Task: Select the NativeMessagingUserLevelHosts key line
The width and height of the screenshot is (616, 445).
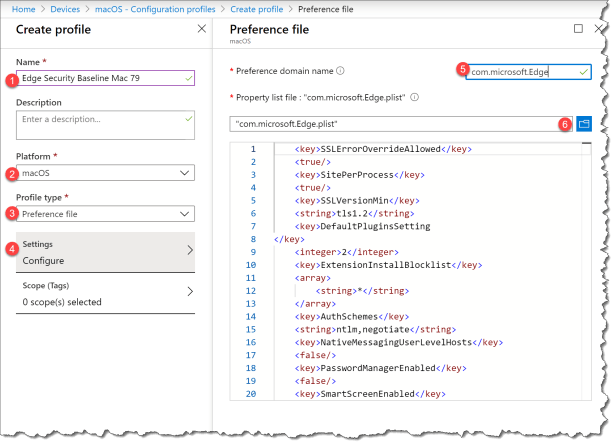Action: [399, 342]
